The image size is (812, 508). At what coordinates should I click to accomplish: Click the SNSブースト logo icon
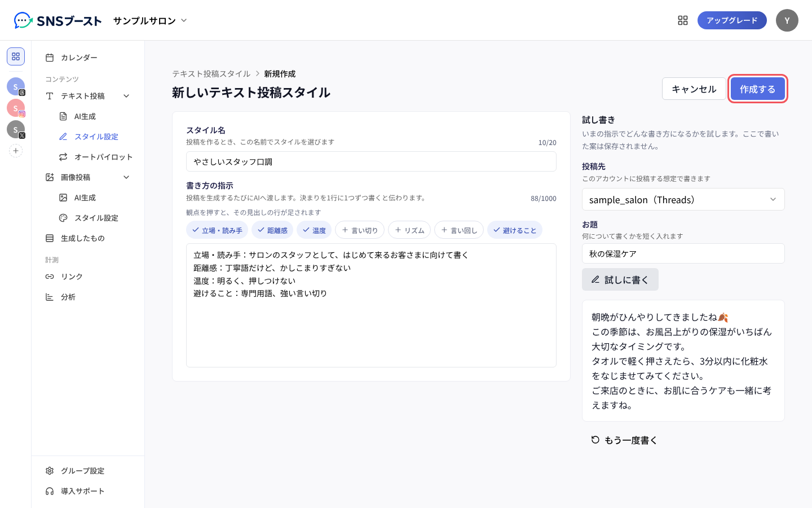[x=23, y=20]
